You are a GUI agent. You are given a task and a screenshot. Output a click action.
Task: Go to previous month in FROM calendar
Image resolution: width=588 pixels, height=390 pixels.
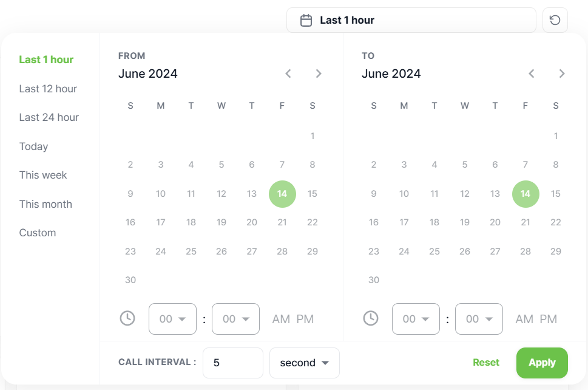click(x=288, y=74)
